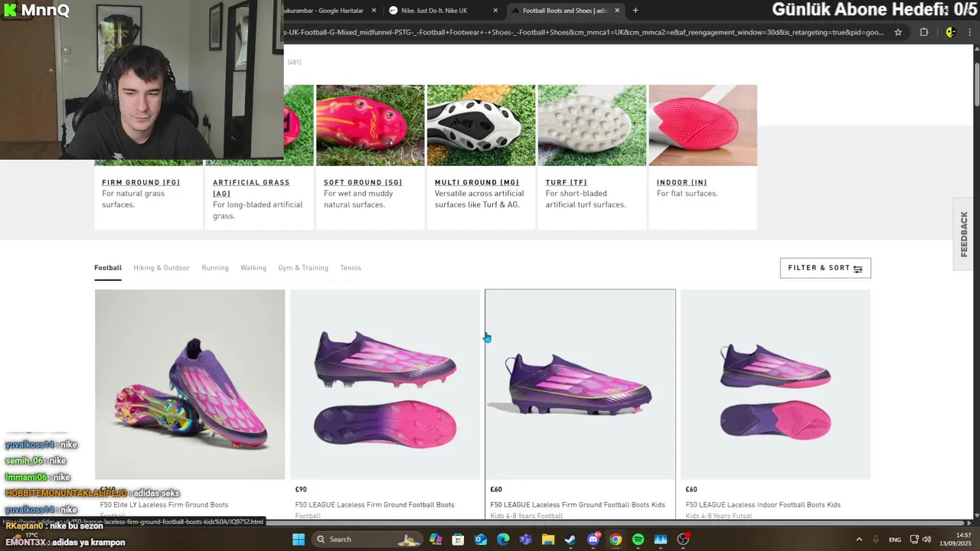Open Steam from the taskbar
980x551 pixels.
click(570, 540)
